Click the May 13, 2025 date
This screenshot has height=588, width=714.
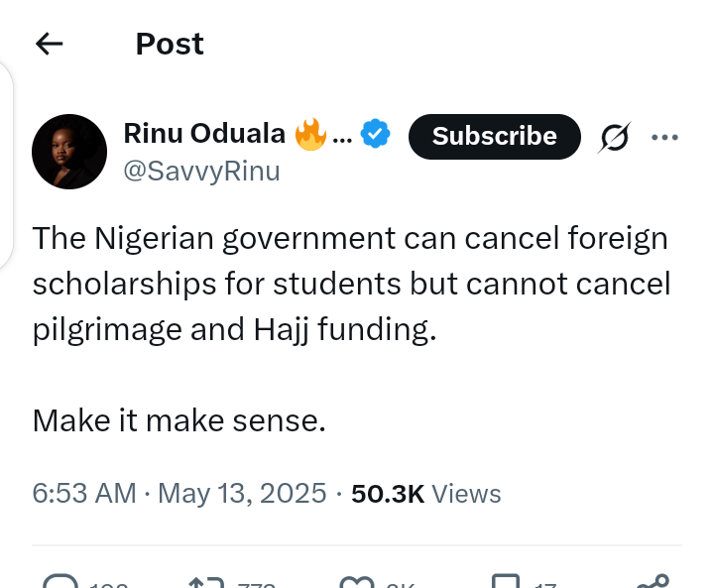click(x=241, y=493)
